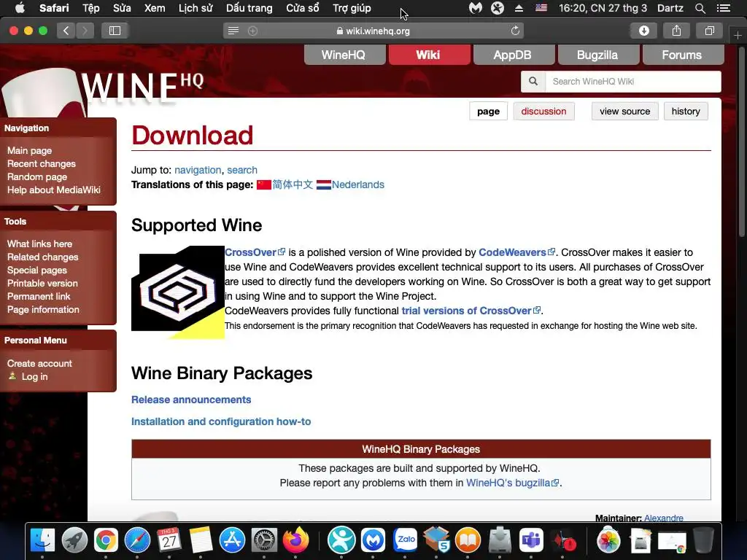Viewport: 747px width, 560px height.
Task: Click the CodeWeavers external link
Action: pyautogui.click(x=517, y=252)
